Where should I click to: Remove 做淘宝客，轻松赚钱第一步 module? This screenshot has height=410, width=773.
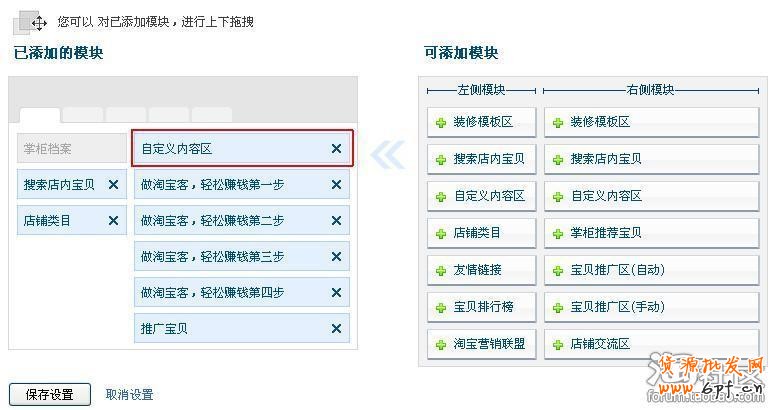pos(336,185)
